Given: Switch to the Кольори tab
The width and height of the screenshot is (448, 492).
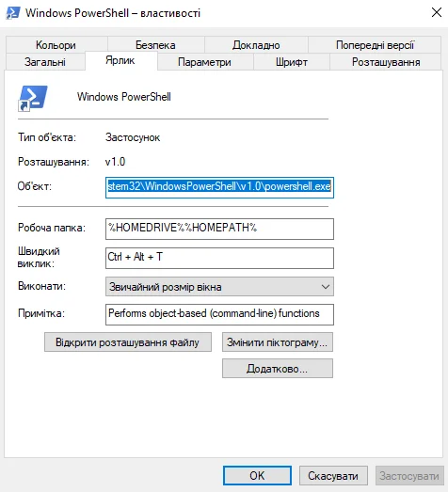Looking at the screenshot, I should [56, 45].
